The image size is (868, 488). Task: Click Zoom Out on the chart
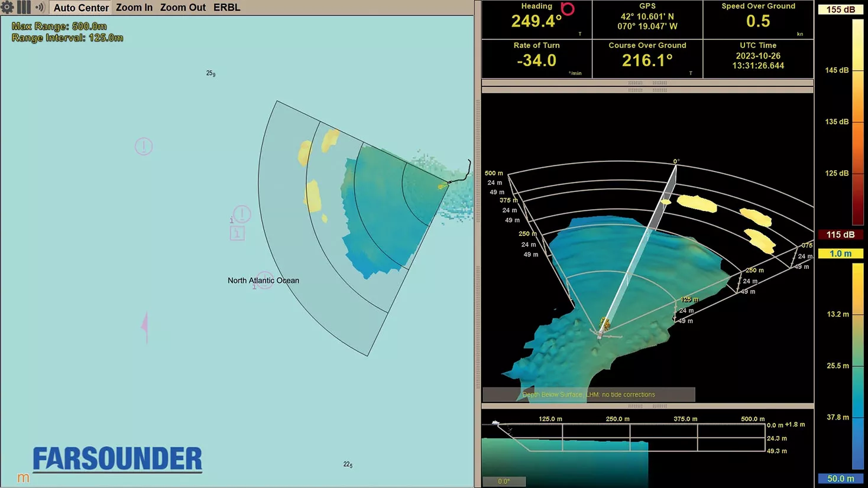tap(183, 8)
